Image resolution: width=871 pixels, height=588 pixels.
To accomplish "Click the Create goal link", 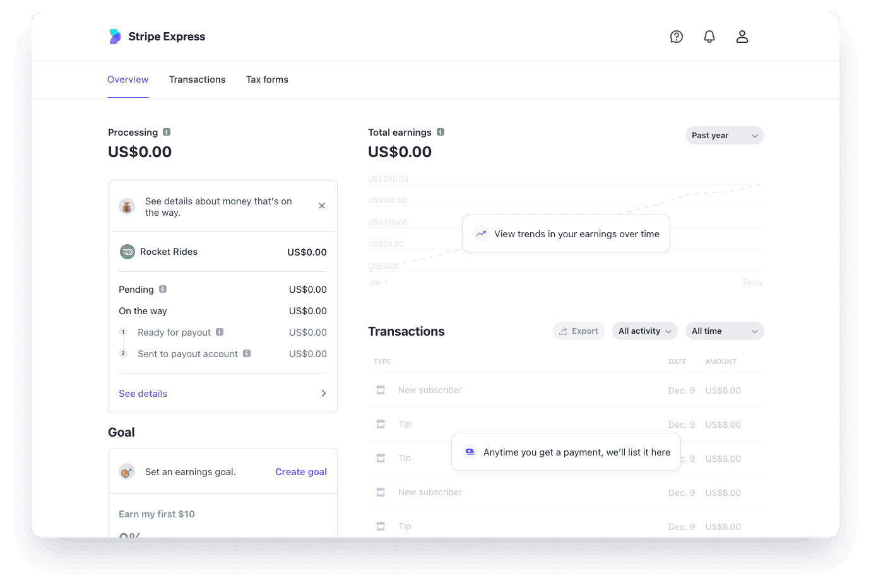I will pyautogui.click(x=301, y=472).
